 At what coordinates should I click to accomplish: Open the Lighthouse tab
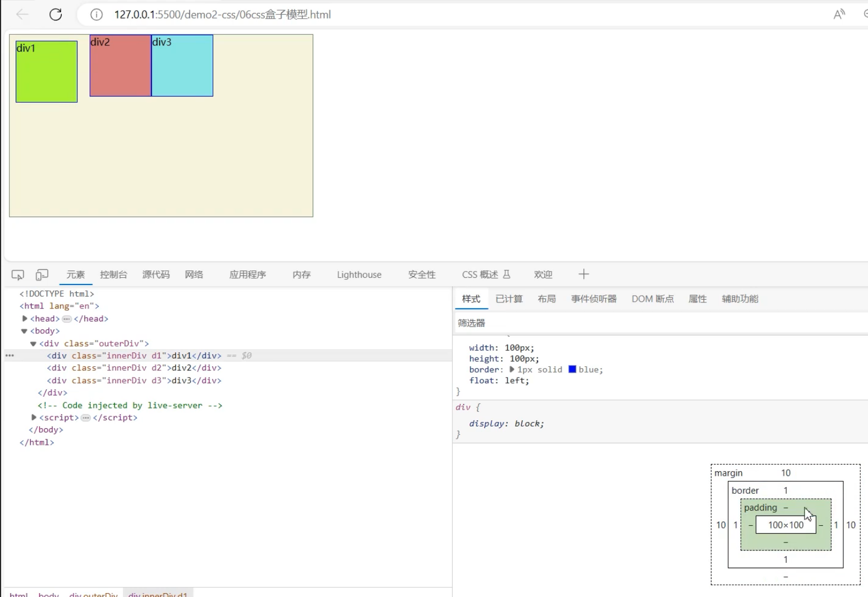359,275
